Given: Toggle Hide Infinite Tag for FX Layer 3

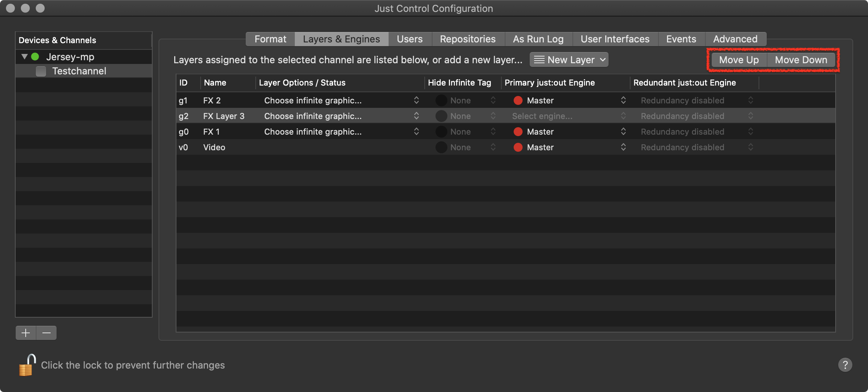Looking at the screenshot, I should (441, 116).
